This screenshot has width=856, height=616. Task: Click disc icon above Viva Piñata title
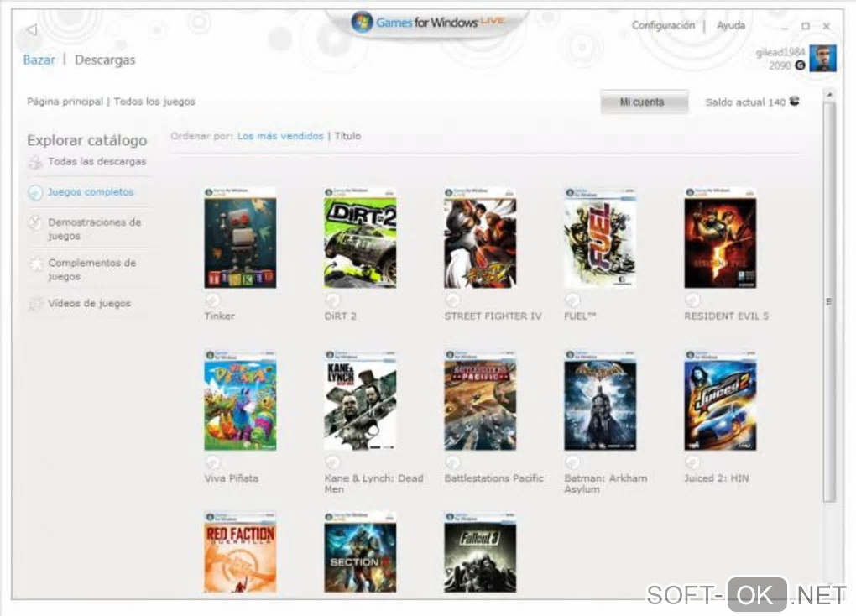(211, 462)
